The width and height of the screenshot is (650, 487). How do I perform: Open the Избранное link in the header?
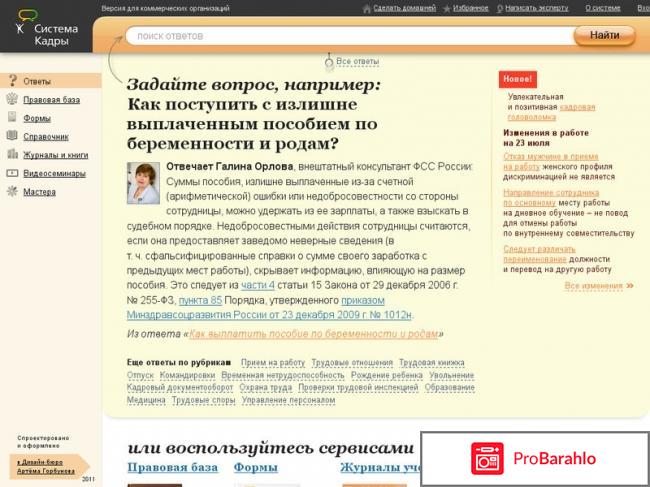click(471, 8)
